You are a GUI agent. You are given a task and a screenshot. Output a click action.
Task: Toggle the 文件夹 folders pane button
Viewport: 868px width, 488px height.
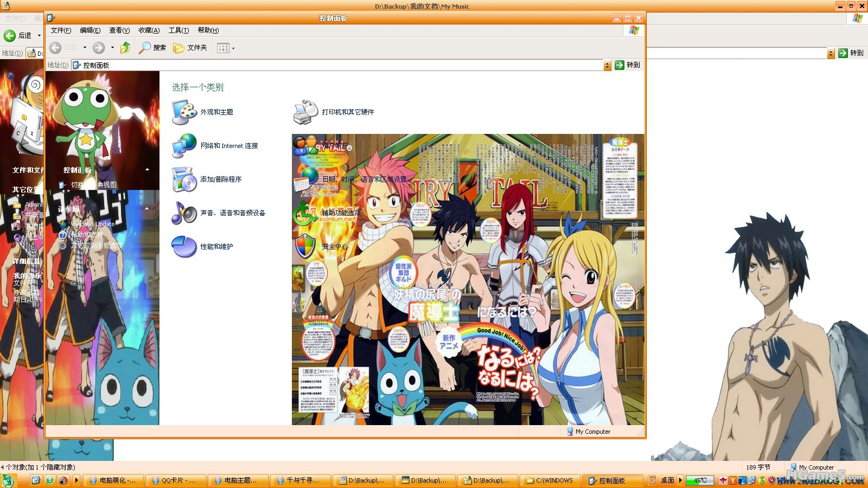(190, 48)
